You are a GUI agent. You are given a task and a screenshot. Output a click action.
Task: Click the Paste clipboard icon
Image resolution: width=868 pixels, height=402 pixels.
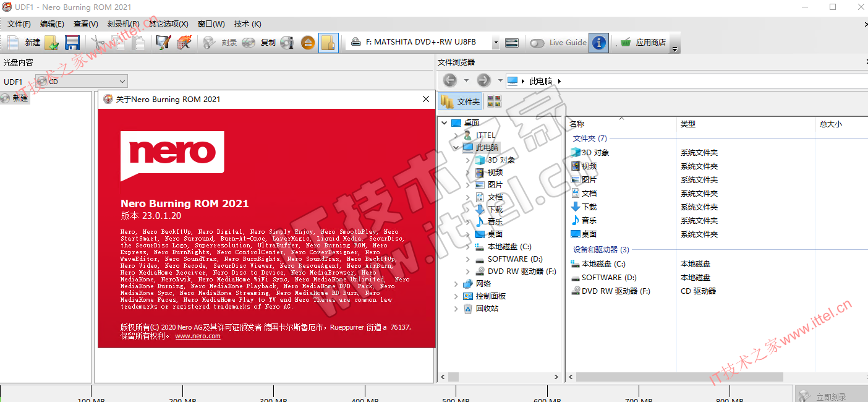point(138,43)
